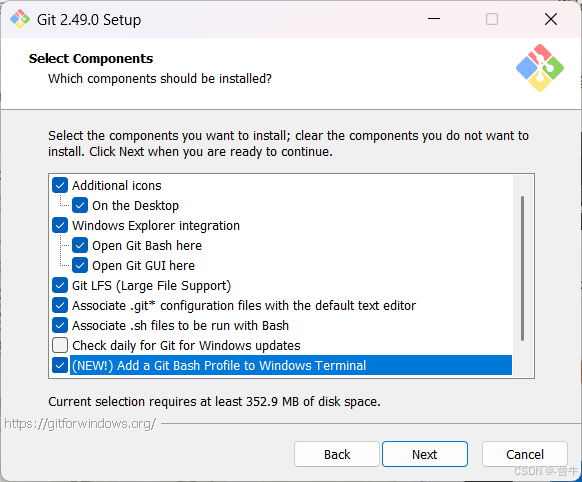582x482 pixels.
Task: Click the components list scrollbar thumb
Action: (522, 268)
